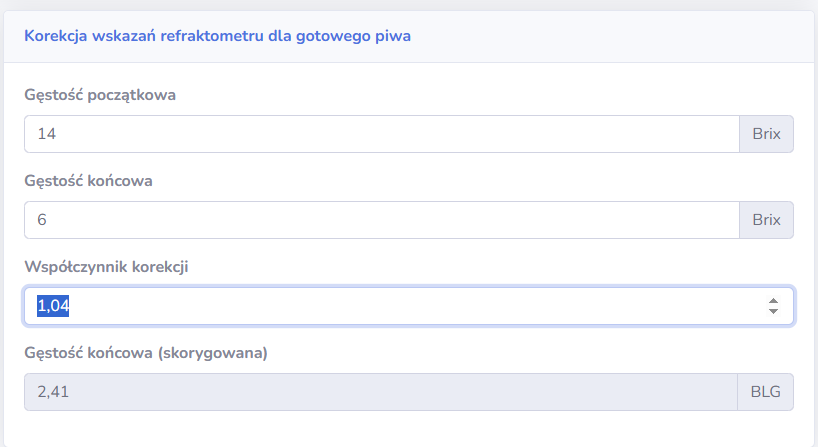
Task: Click the 2,41 corrected result value
Action: point(52,392)
